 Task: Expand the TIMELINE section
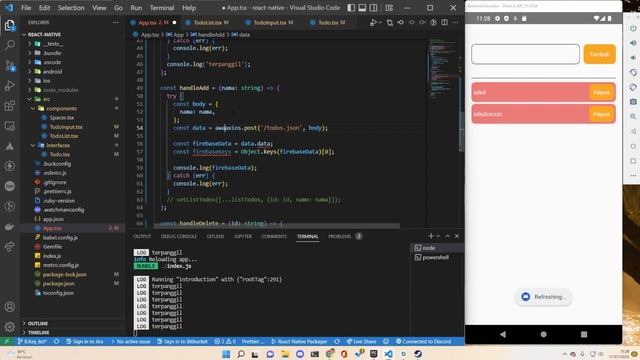click(38, 333)
